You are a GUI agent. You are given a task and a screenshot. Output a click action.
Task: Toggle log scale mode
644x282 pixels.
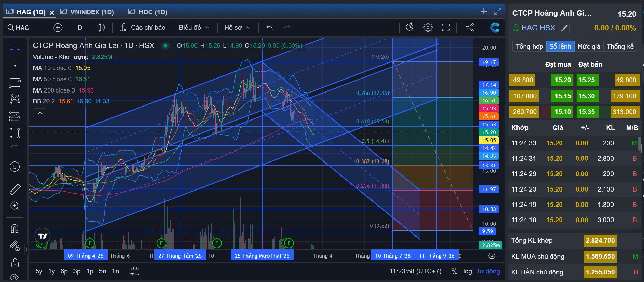468,271
